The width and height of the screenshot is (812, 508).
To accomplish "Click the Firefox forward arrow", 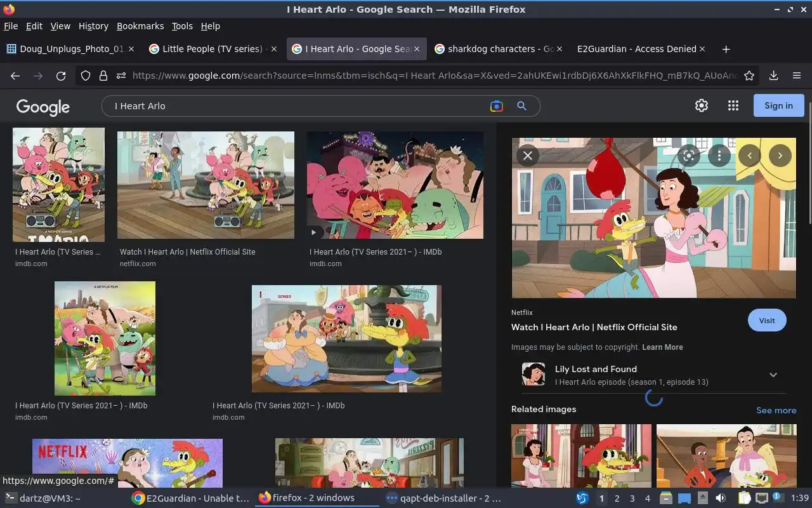I will (38, 76).
